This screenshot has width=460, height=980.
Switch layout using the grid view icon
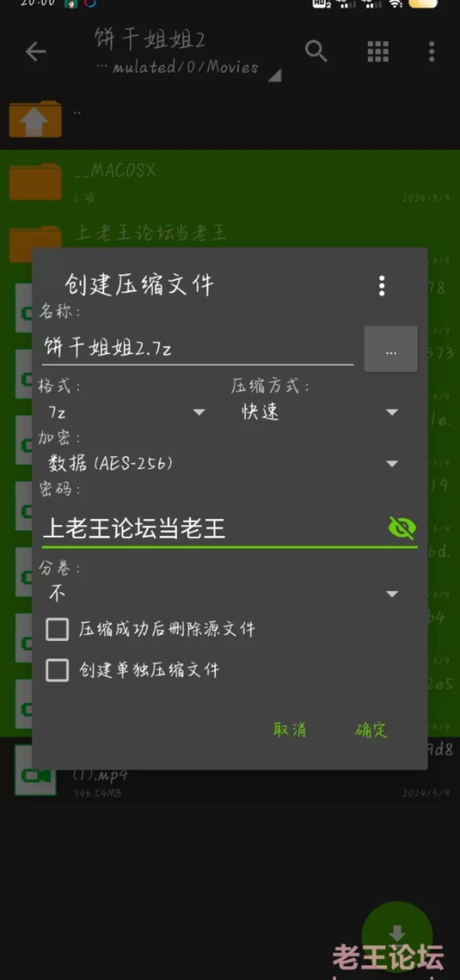[x=378, y=51]
